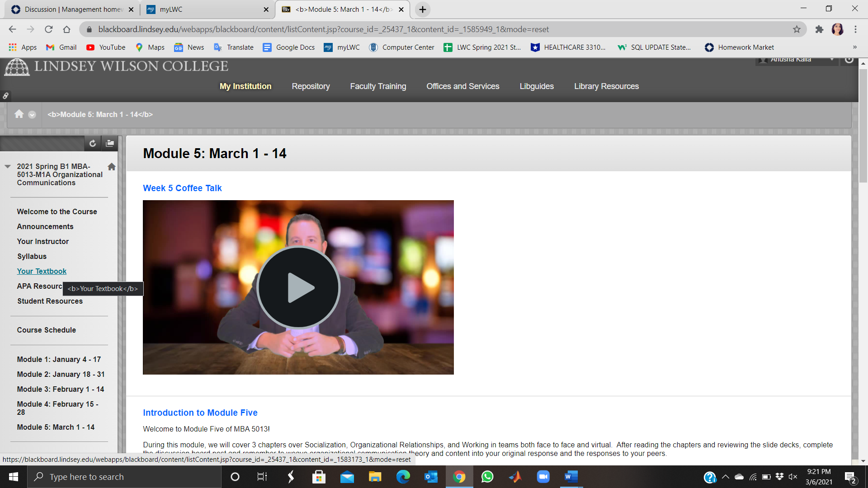Viewport: 868px width, 488px height.
Task: Open Module 2: January 18 - 31
Action: 61,374
